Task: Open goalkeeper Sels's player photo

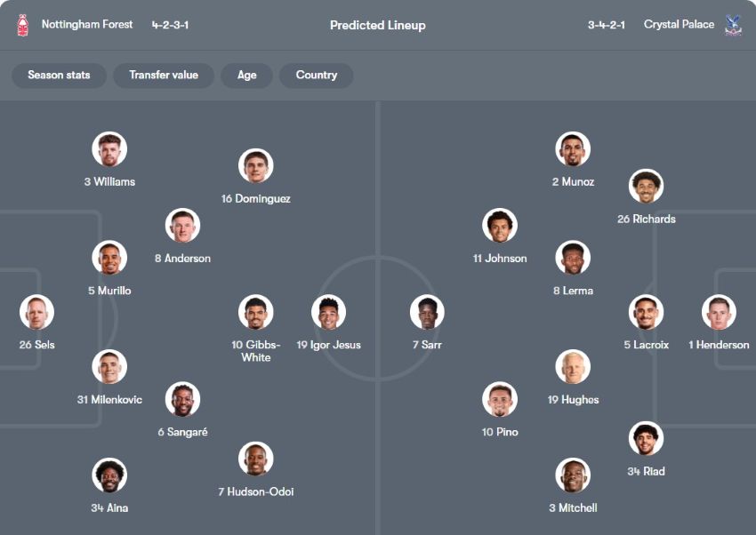Action: (x=37, y=313)
